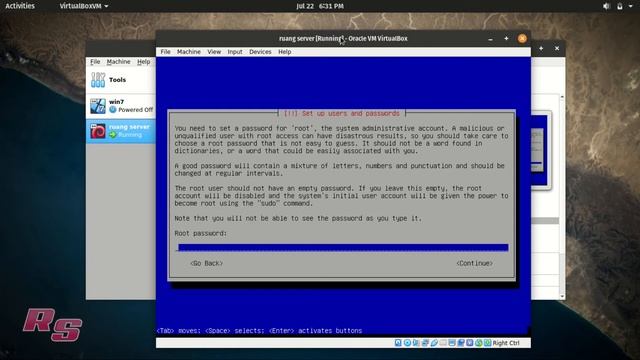Click the Activities button in top bar
640x360 pixels.
coord(20,6)
